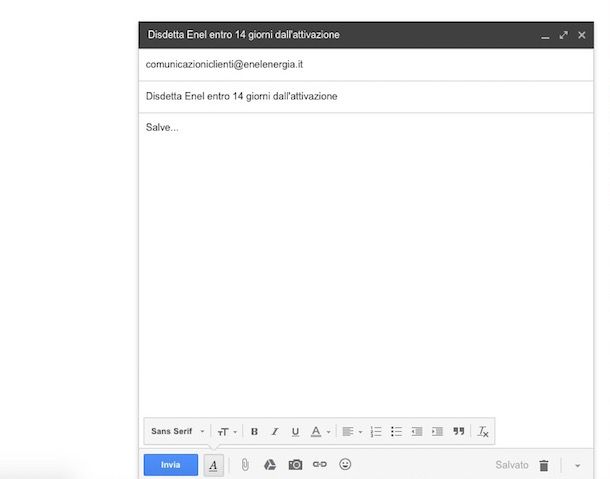Toggle bold formatting

pos(254,432)
